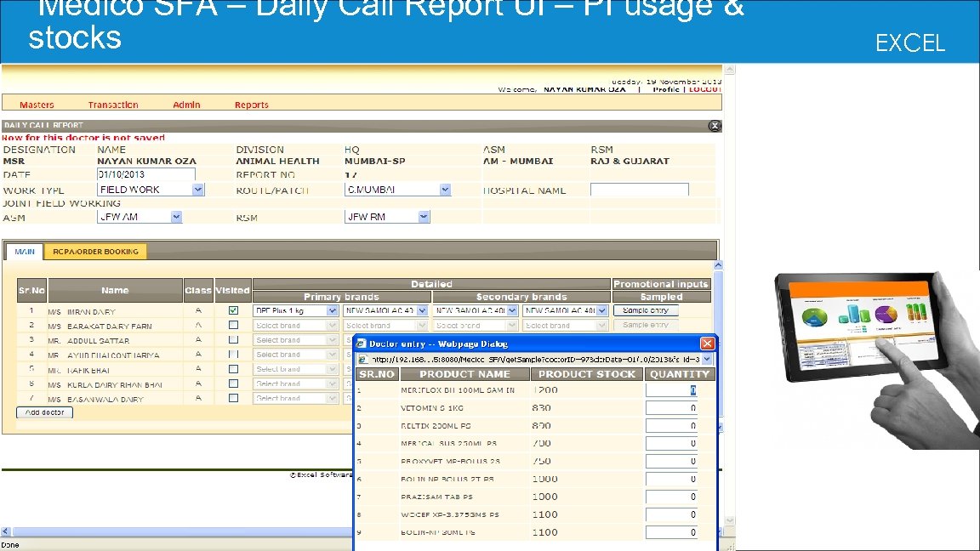Open the address dropdown in the Doctor entry dialog
This screenshot has width=980, height=551.
707,358
